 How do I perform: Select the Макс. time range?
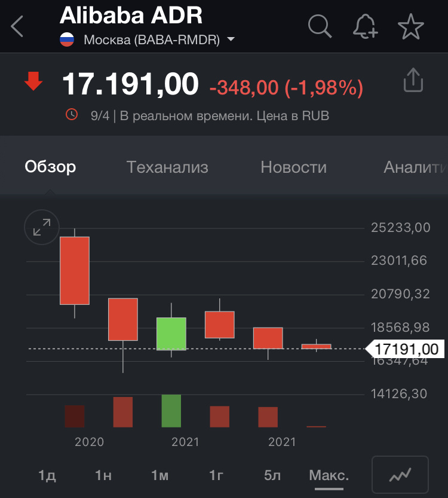point(329,475)
